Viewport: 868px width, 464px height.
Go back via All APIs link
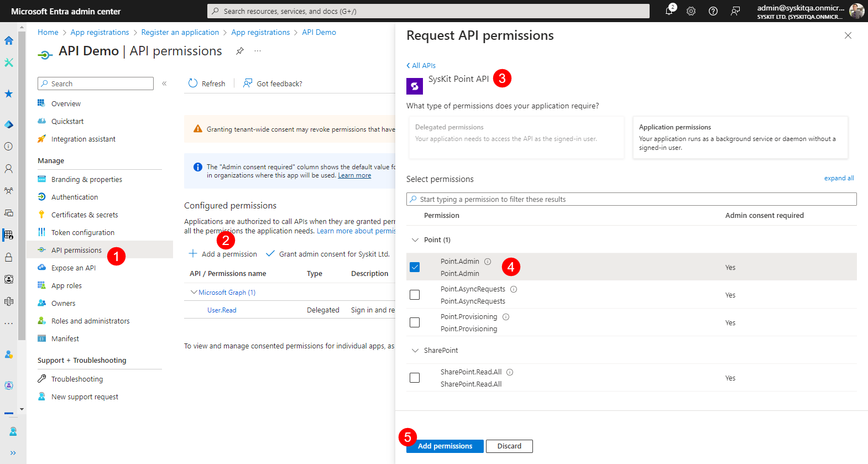pyautogui.click(x=421, y=65)
